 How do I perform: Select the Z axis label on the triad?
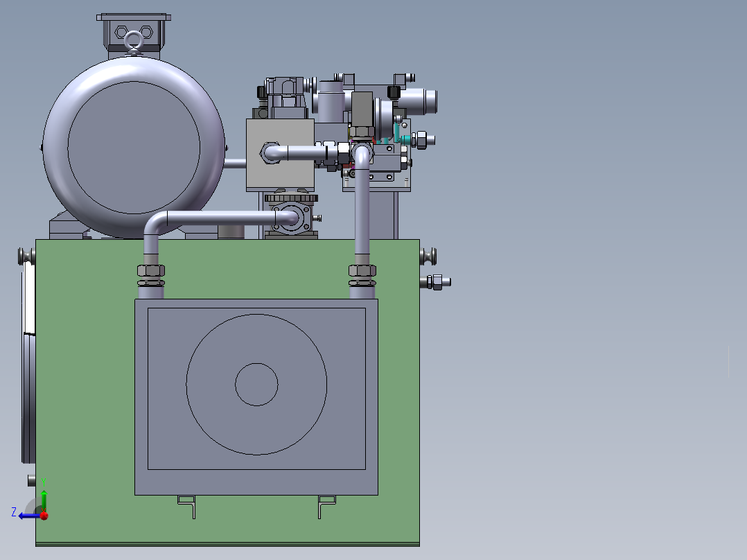pos(14,512)
